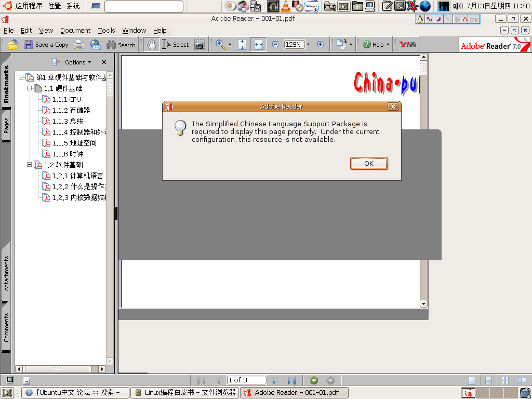Enable Continuous-Facing page layout
The image size is (532, 399).
coord(505,380)
